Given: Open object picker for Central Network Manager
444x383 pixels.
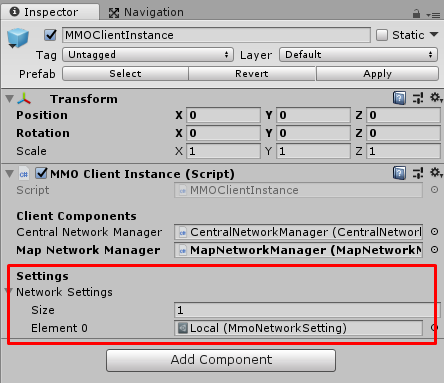Looking at the screenshot, I should (434, 232).
